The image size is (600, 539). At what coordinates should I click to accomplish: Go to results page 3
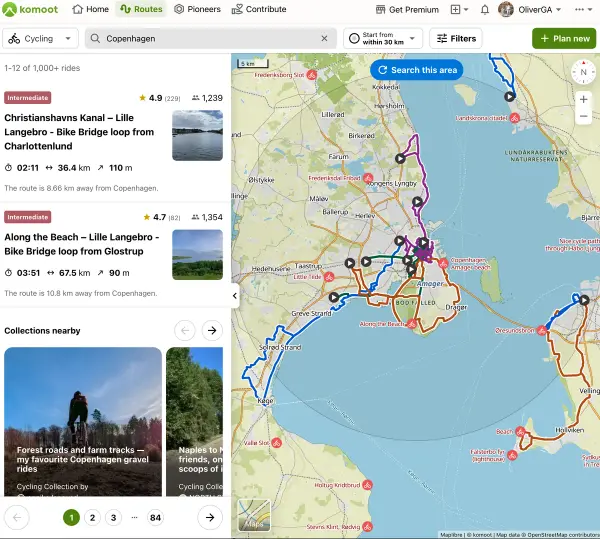point(113,518)
